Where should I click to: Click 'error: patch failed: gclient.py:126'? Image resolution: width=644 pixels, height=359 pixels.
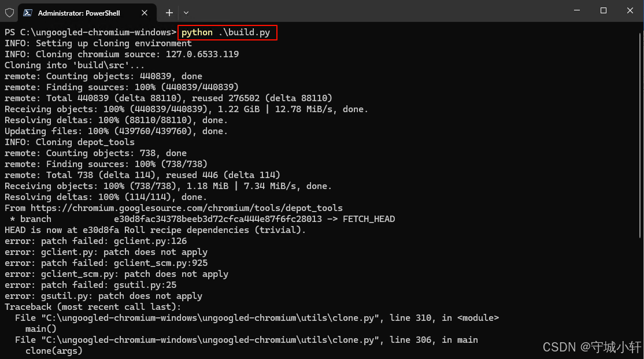(x=96, y=241)
